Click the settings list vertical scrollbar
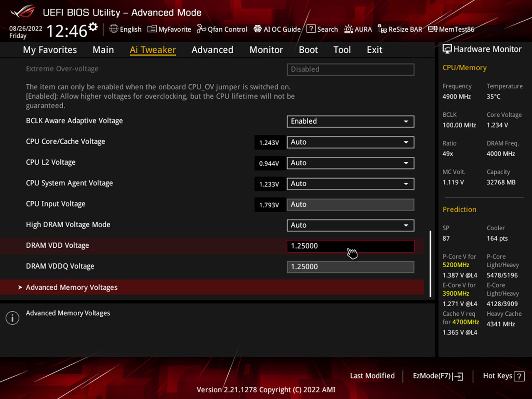The image size is (532, 399). click(430, 264)
